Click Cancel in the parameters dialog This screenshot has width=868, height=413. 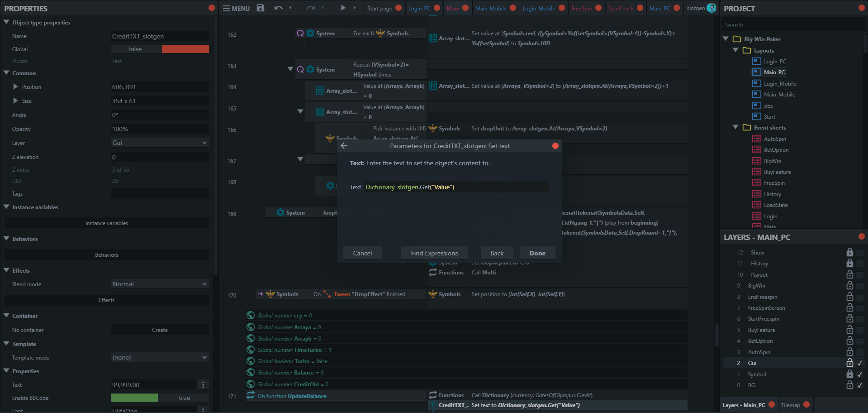coord(362,253)
